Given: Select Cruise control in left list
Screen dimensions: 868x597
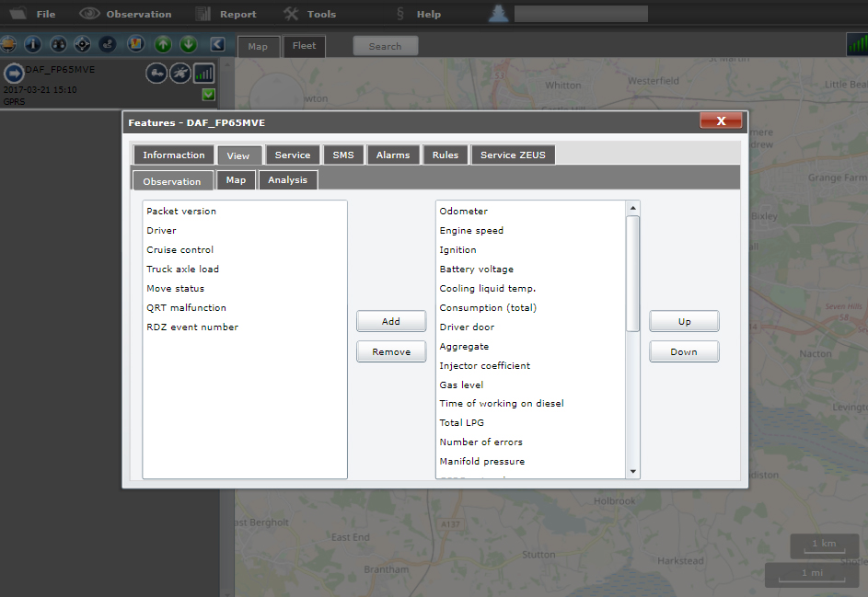Looking at the screenshot, I should coord(180,250).
